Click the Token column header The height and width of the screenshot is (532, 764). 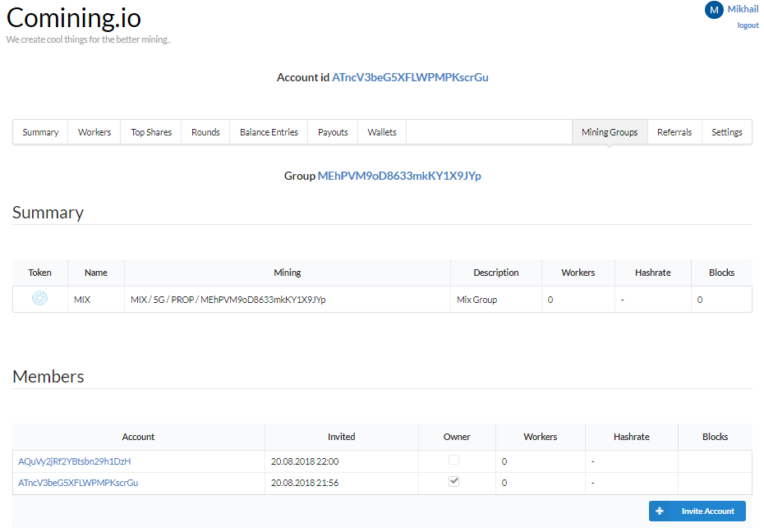coord(40,273)
